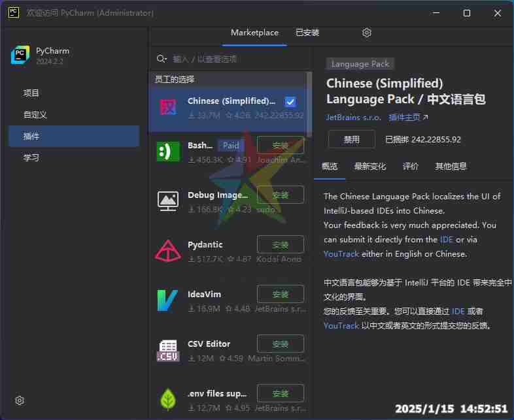Click the Pydantic plugin icon
514x420 pixels.
pos(168,251)
